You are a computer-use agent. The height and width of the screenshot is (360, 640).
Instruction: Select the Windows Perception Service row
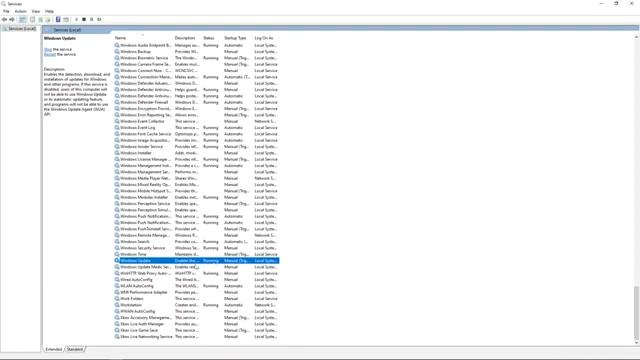[197, 204]
